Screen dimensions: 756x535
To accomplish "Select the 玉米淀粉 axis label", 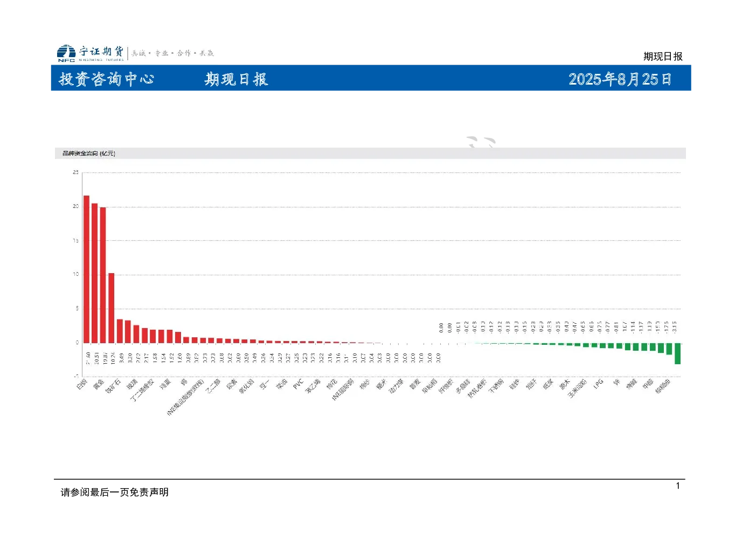I will tap(577, 388).
